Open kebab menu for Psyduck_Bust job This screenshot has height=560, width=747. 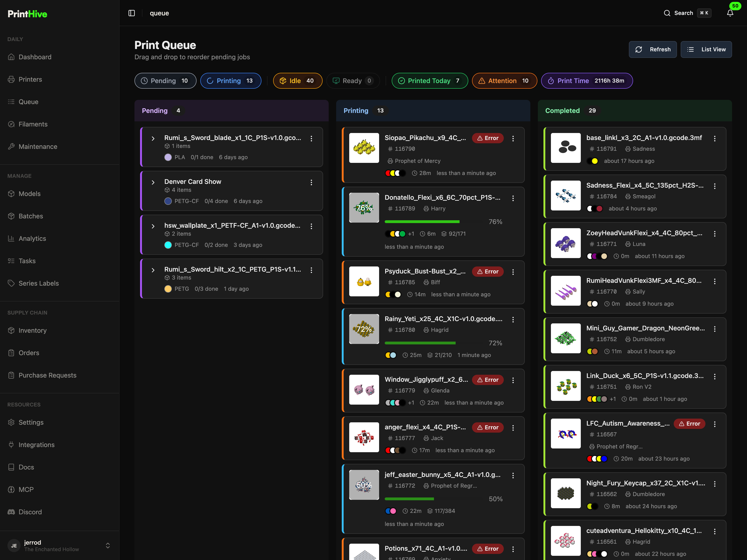(513, 272)
